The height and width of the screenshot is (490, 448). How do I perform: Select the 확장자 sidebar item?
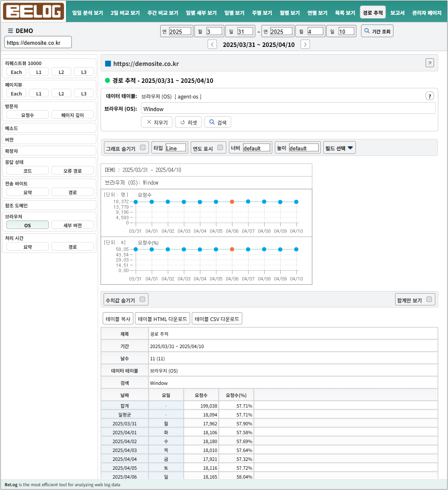click(49, 151)
